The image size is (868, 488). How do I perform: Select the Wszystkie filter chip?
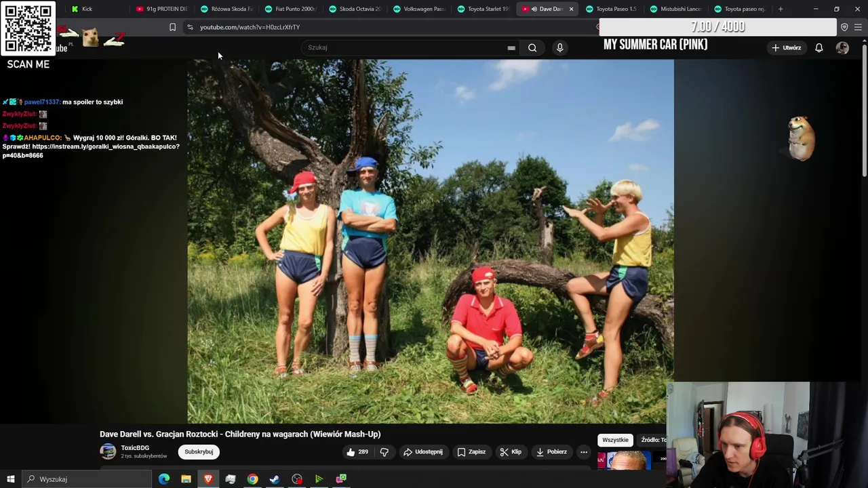[x=615, y=440]
